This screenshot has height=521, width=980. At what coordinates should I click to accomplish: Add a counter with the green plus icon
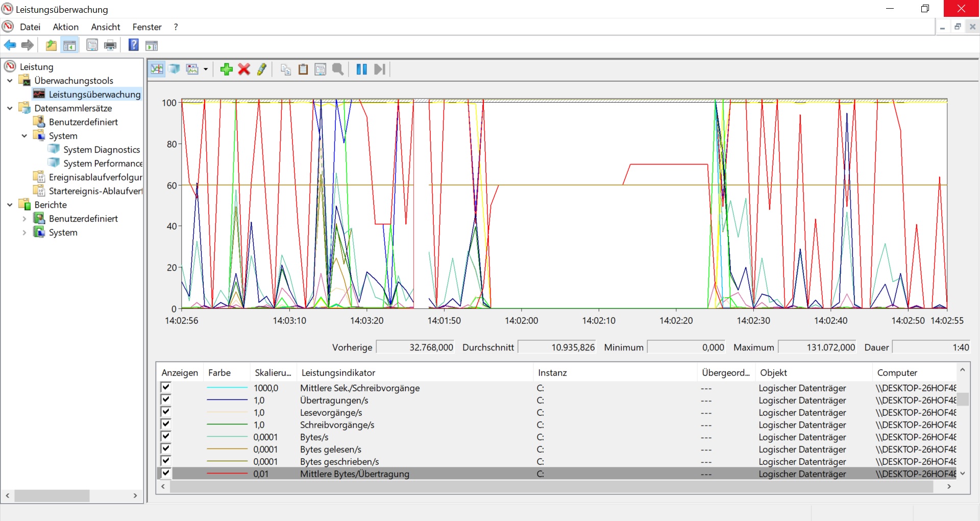coord(226,69)
